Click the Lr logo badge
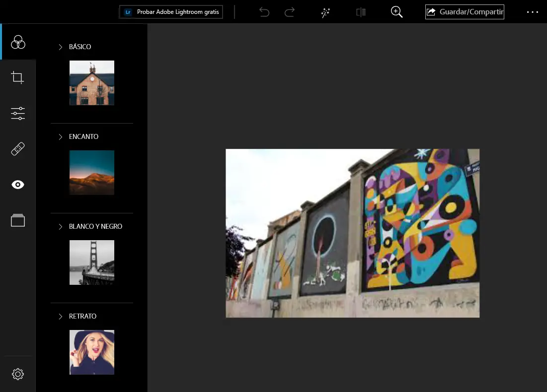Screen dimensions: 547x392 (128, 12)
